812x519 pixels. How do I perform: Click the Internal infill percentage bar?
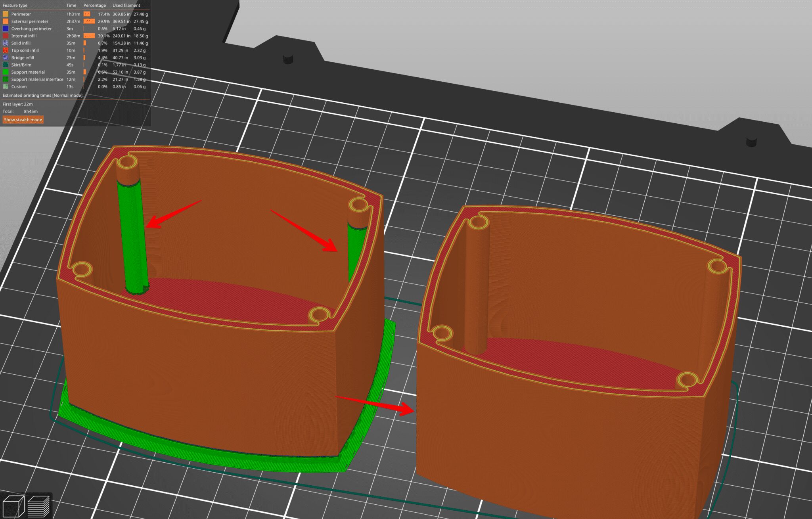(x=89, y=36)
